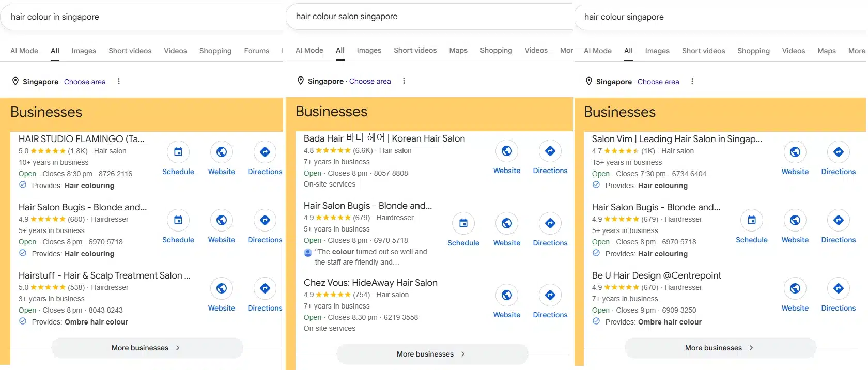Image resolution: width=868 pixels, height=370 pixels.
Task: Click phone number 6734 6404
Action: (x=689, y=174)
